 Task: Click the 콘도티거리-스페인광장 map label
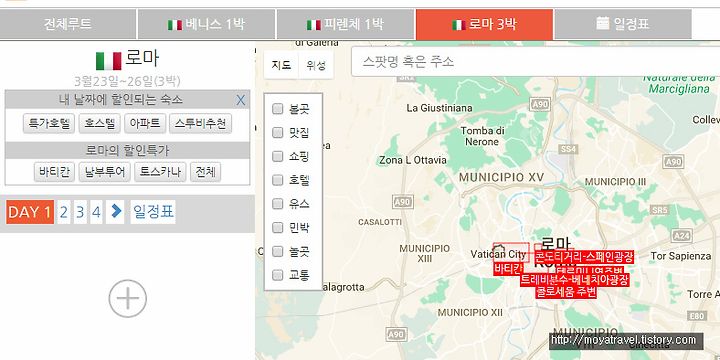click(x=584, y=256)
